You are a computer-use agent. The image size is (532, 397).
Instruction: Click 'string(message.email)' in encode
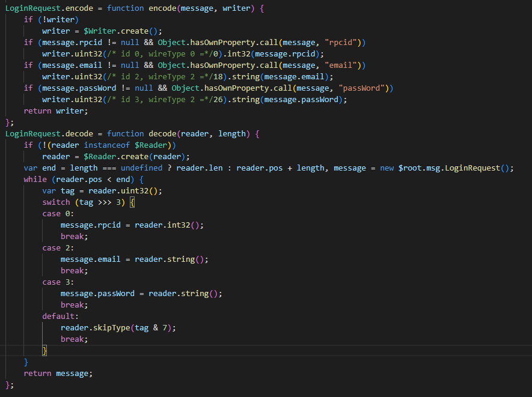click(281, 77)
